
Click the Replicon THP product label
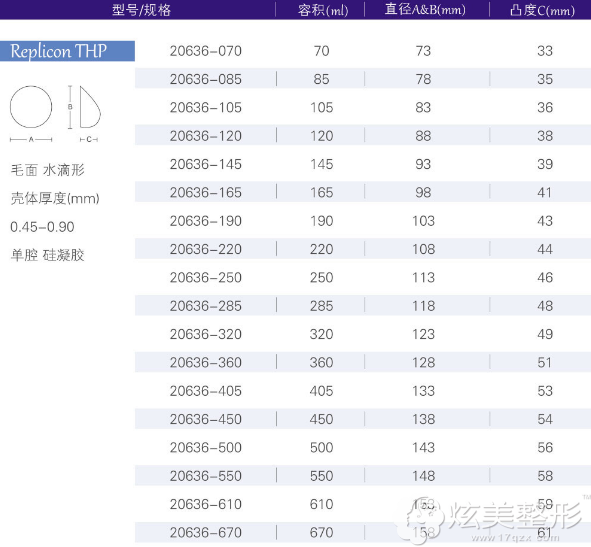[67, 51]
